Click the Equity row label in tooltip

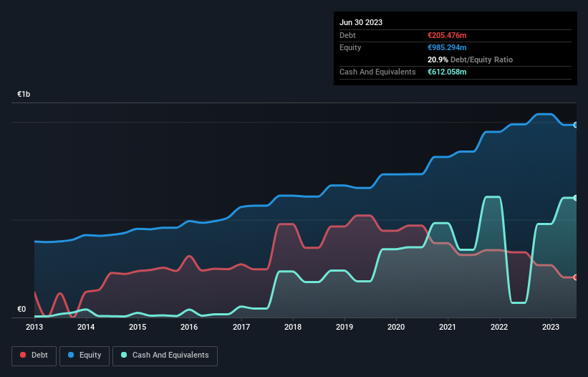(350, 47)
